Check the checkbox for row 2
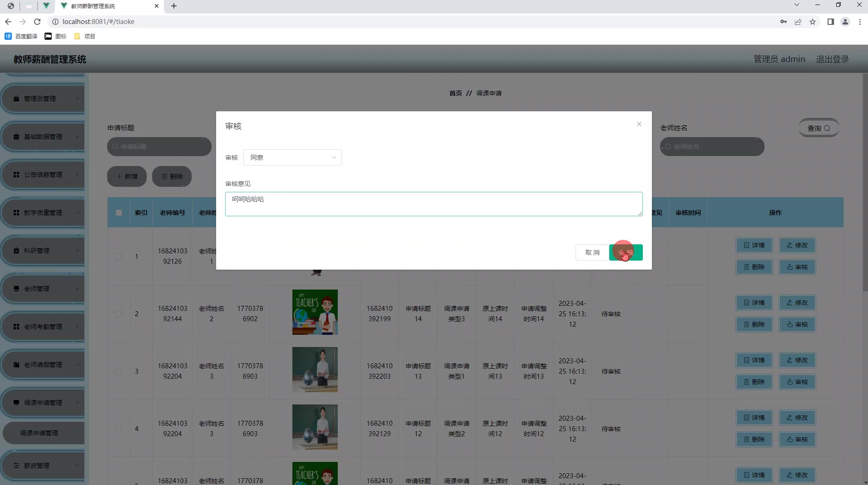The height and width of the screenshot is (485, 868). pyautogui.click(x=118, y=314)
